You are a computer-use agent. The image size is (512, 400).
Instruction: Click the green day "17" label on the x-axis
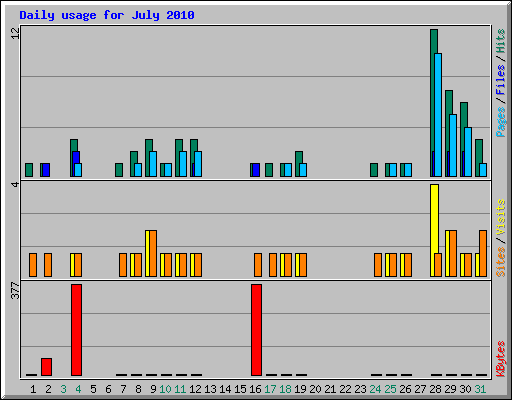(270, 389)
